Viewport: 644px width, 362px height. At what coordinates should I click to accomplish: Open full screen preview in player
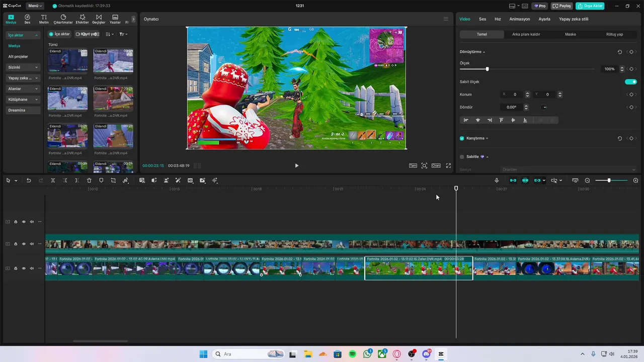point(448,165)
